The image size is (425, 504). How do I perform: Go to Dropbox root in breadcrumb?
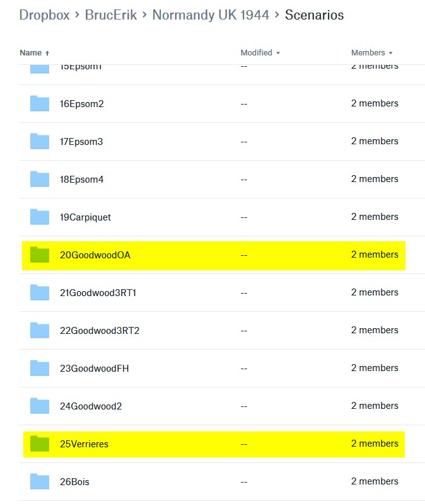click(x=44, y=15)
